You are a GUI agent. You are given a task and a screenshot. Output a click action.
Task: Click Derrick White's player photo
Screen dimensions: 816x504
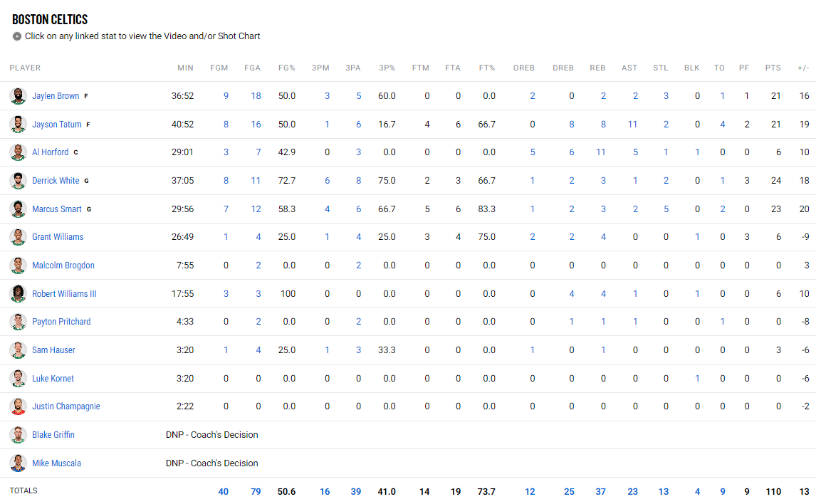click(18, 181)
